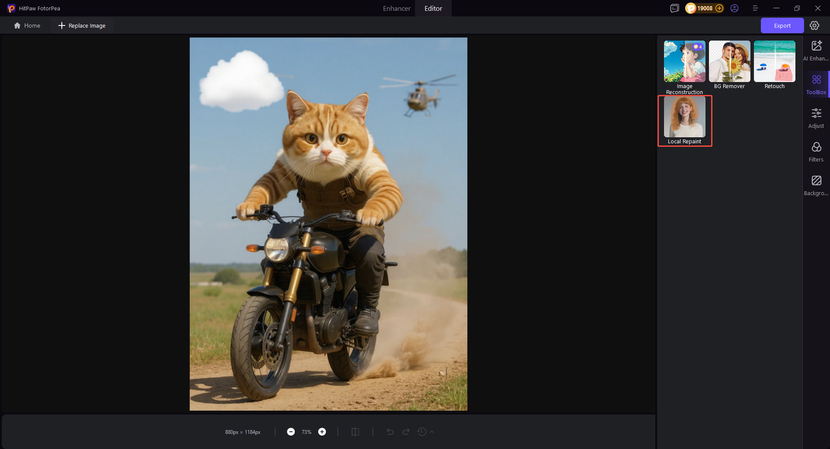Screen dimensions: 830x449
Task: Minimize the application window
Action: coord(776,8)
